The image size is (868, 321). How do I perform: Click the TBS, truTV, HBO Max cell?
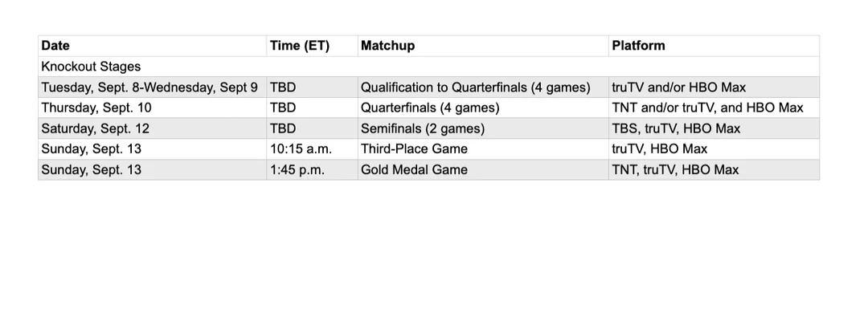714,128
